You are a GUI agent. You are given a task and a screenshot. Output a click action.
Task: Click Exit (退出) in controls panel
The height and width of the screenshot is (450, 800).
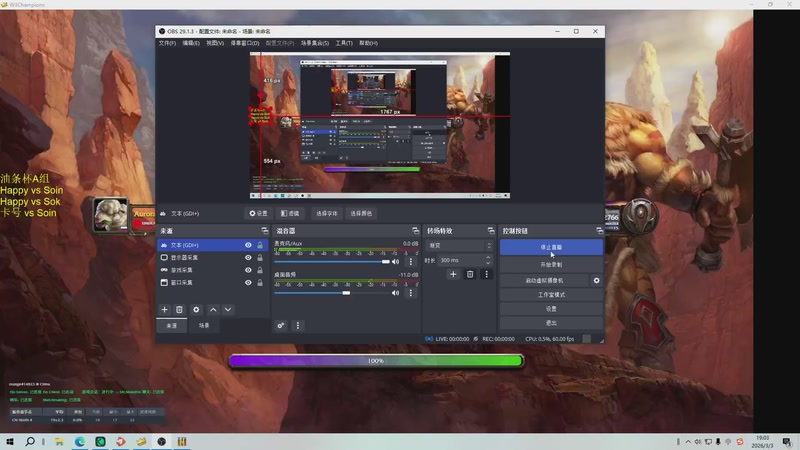[x=551, y=323]
